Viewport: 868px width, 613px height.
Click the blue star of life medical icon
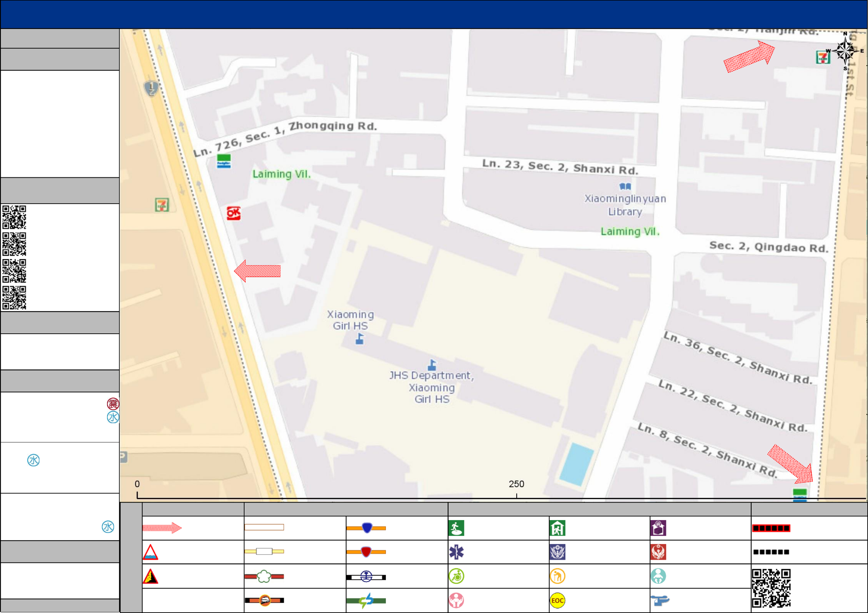[456, 552]
